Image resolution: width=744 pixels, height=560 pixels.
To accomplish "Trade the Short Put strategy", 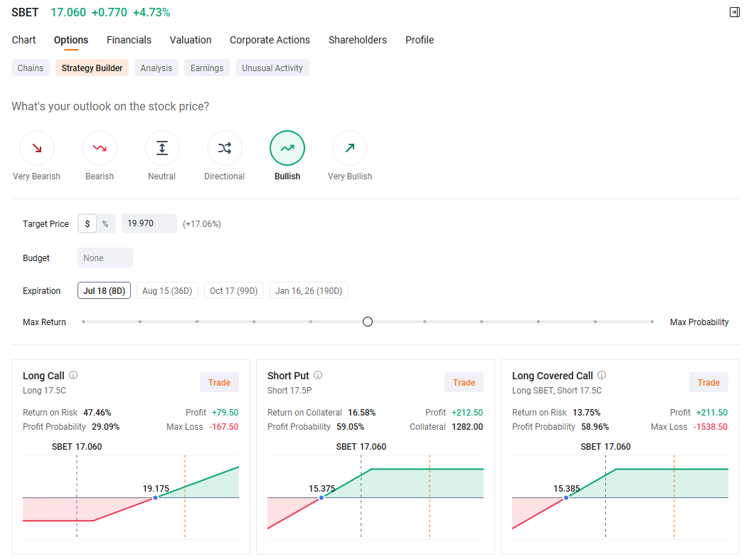I will pyautogui.click(x=464, y=382).
